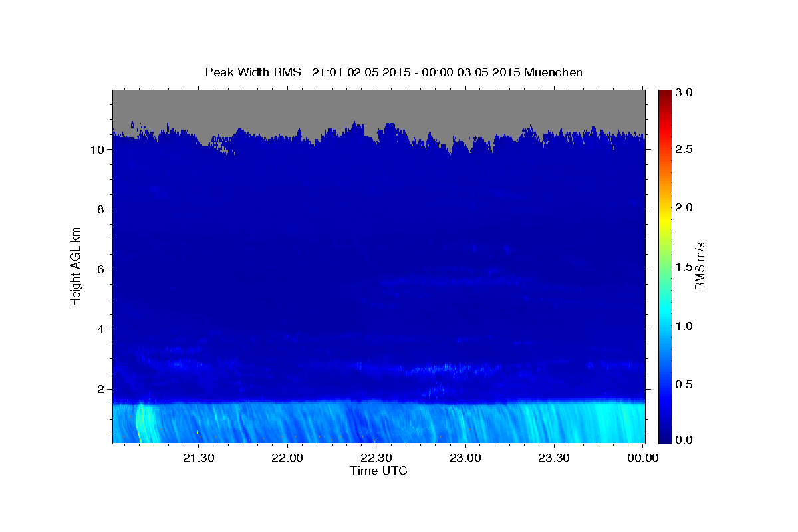The image size is (798, 532).
Task: Click the colorbar value 1.0
Action: (684, 326)
